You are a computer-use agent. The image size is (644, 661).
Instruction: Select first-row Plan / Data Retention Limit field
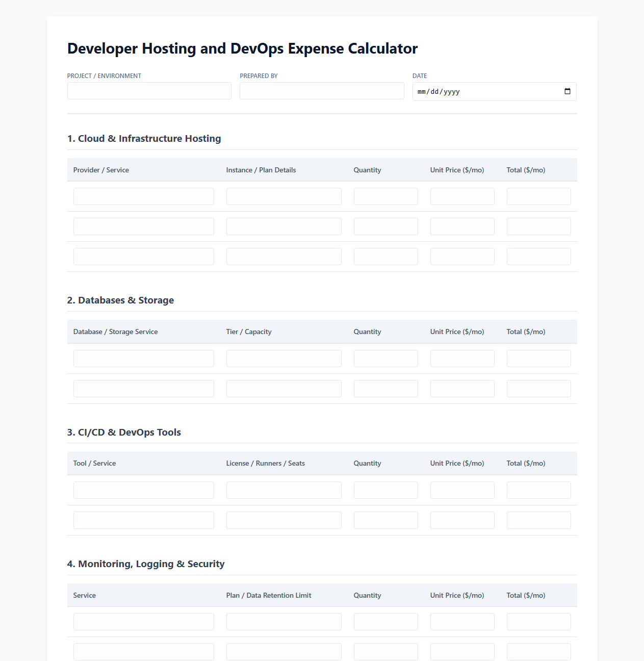[284, 622]
